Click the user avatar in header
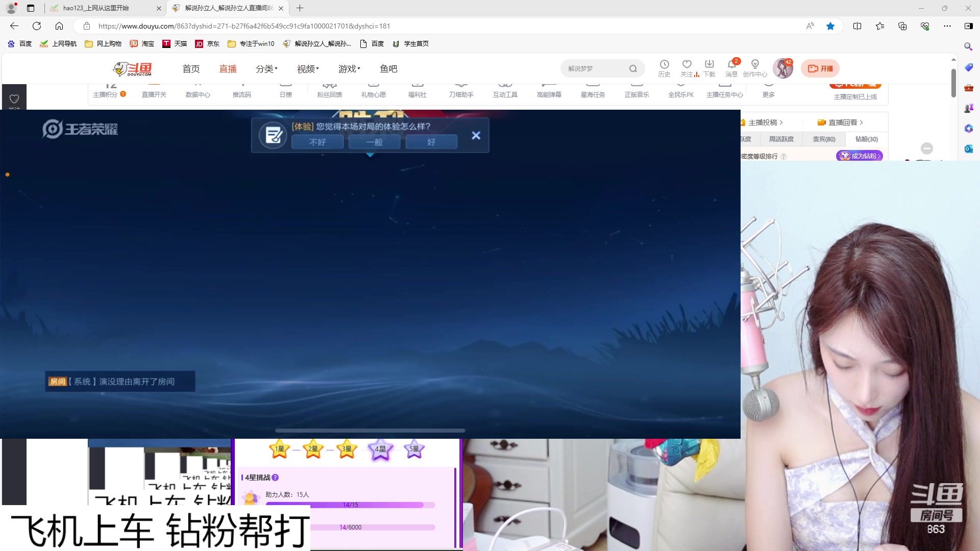This screenshot has height=551, width=980. (782, 68)
